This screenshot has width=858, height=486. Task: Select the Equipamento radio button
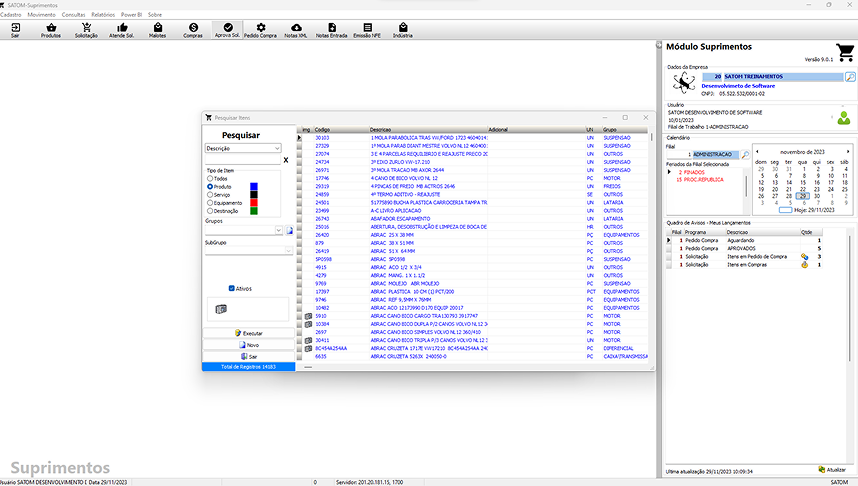click(x=210, y=202)
